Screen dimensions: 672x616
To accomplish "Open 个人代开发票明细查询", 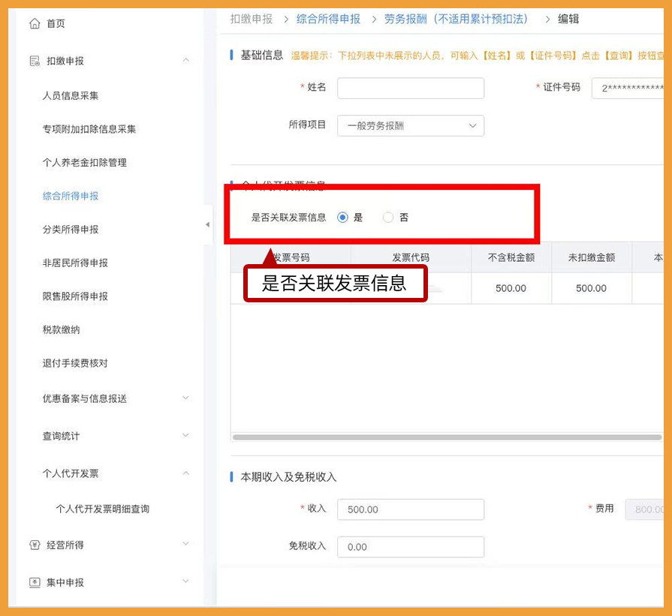I will coord(104,509).
